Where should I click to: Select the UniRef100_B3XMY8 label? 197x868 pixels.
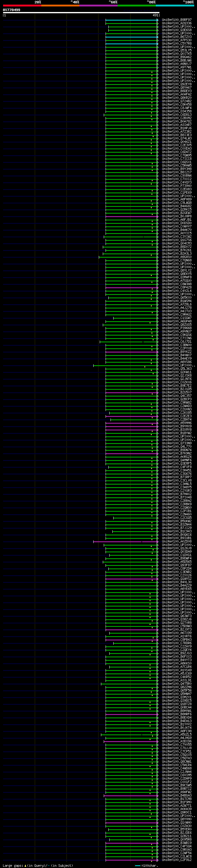(x=176, y=430)
